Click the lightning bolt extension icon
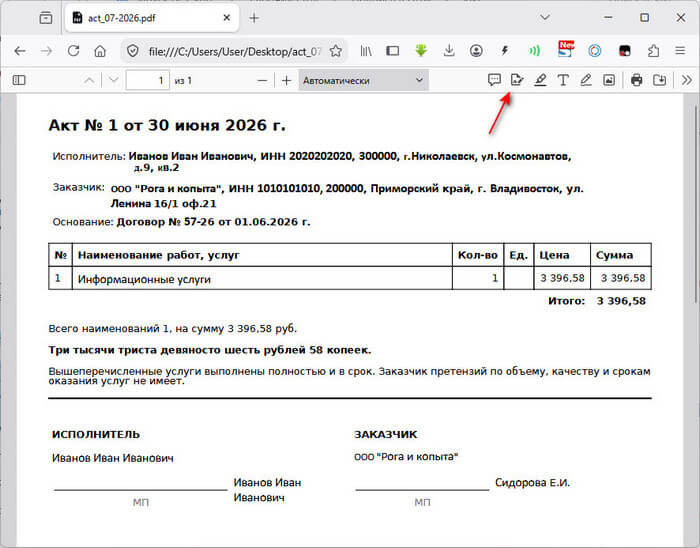Image resolution: width=700 pixels, height=548 pixels. click(x=505, y=51)
